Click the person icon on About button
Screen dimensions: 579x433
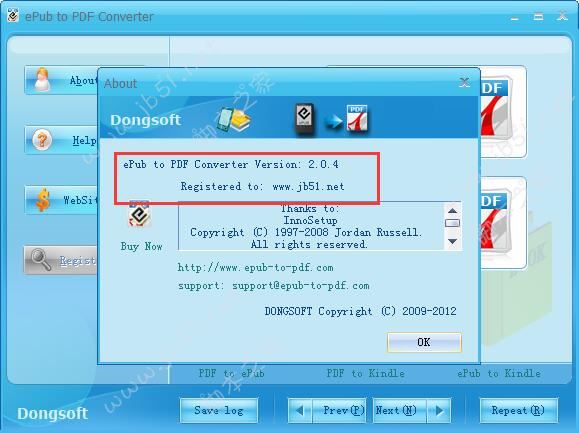(42, 79)
